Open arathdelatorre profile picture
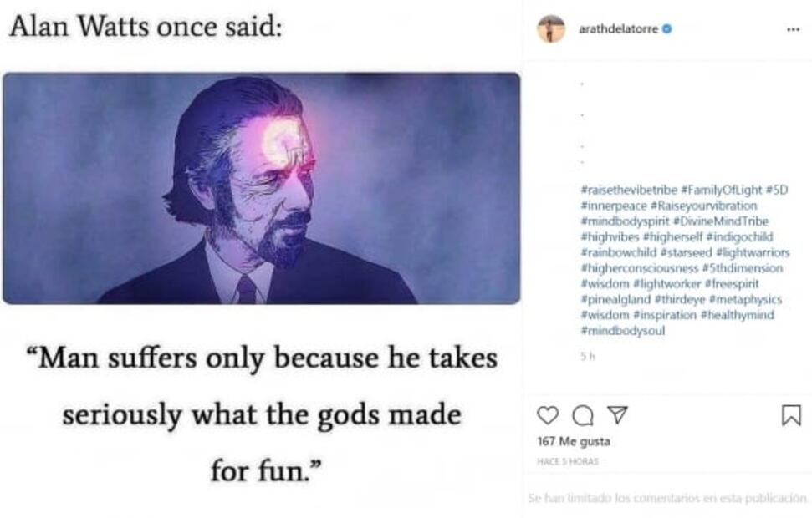The height and width of the screenshot is (518, 812). click(x=551, y=29)
